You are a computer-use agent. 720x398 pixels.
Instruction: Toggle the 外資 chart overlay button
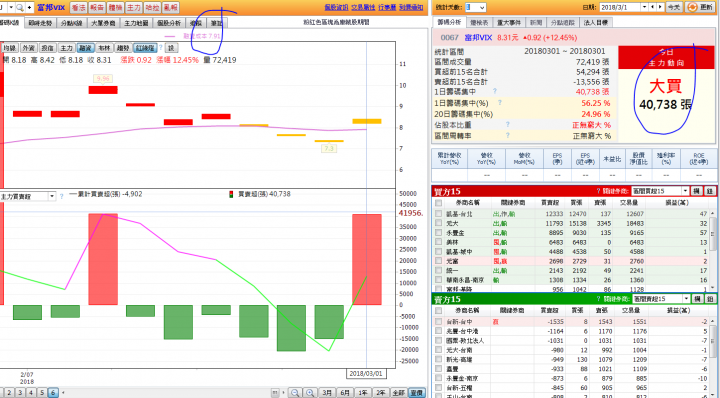(28, 48)
